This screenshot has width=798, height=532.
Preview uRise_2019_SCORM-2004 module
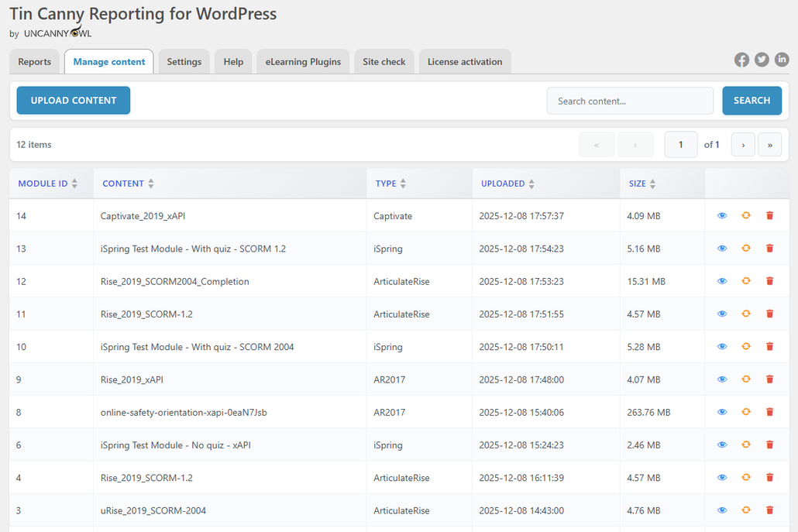click(722, 510)
